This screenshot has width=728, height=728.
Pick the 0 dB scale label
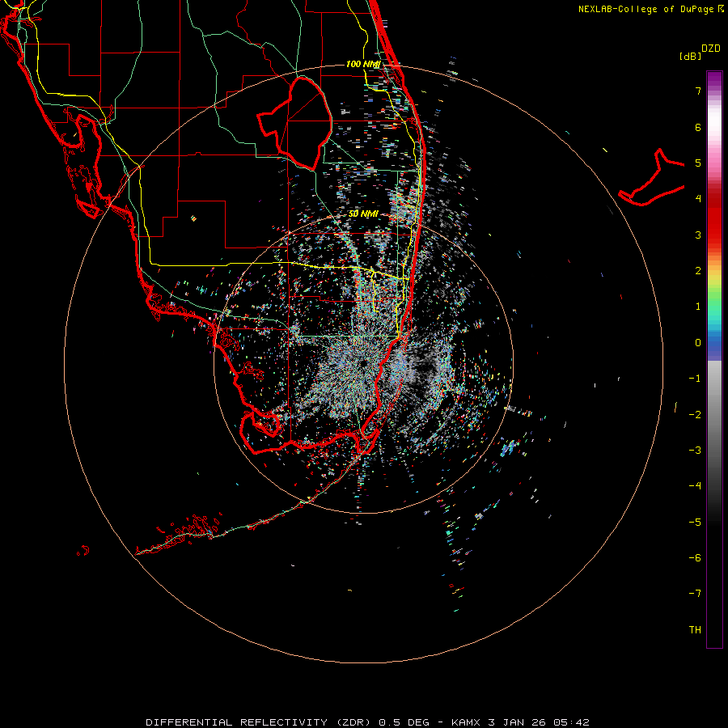click(698, 343)
